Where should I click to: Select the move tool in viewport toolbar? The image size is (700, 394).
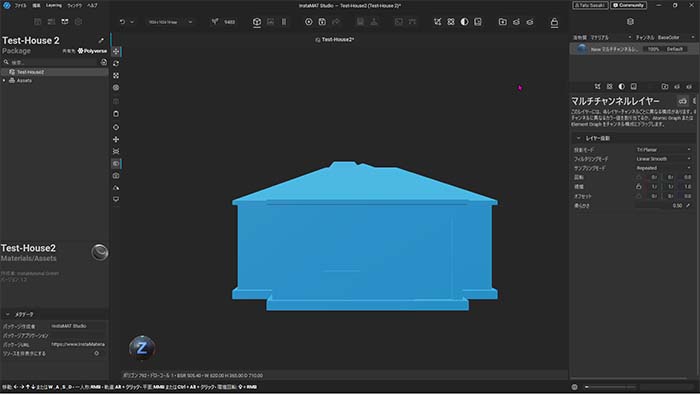click(x=116, y=51)
